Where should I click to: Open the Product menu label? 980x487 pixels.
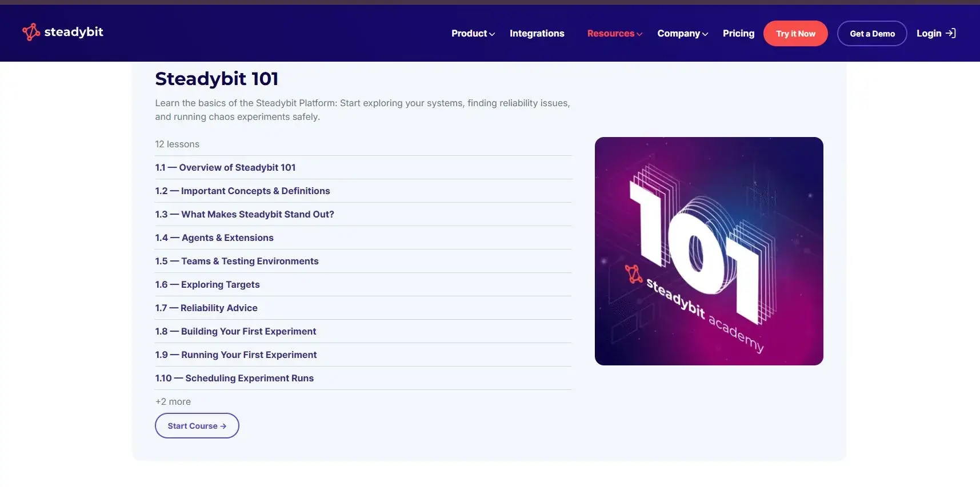(x=469, y=33)
